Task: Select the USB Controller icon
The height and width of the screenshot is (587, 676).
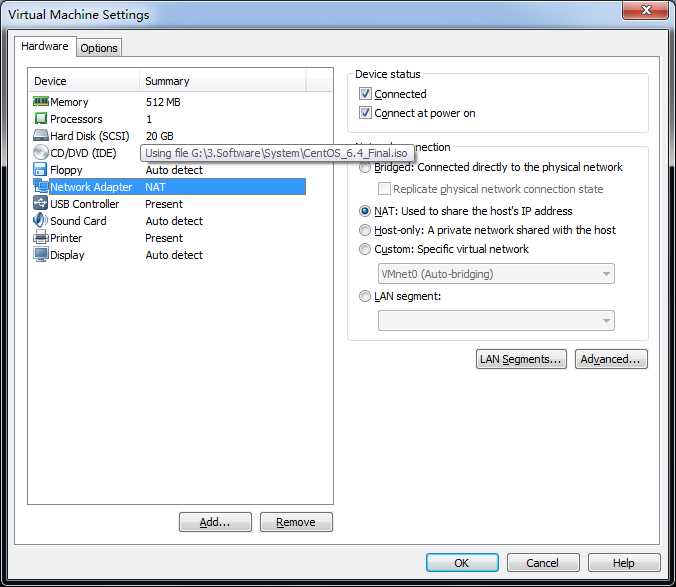Action: (x=41, y=203)
